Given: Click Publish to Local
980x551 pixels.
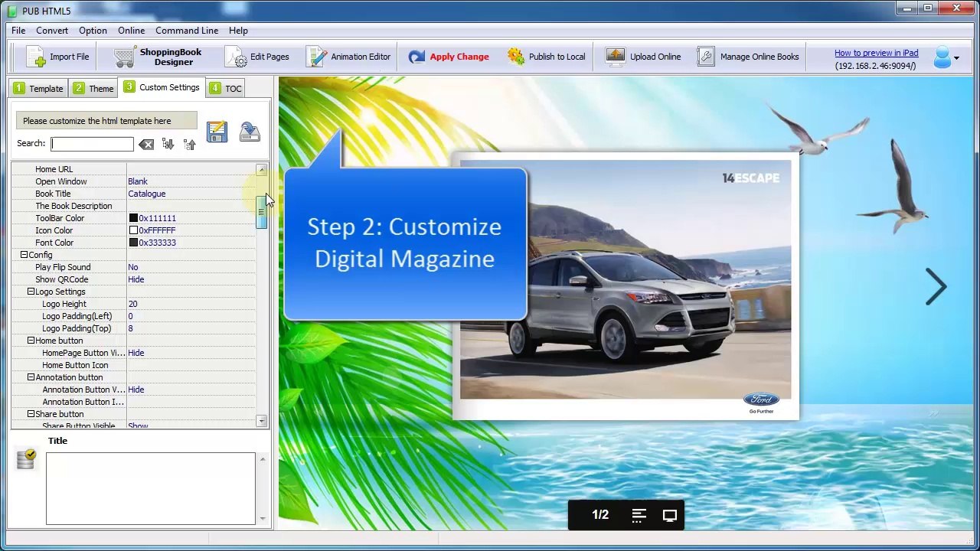Looking at the screenshot, I should (x=547, y=57).
